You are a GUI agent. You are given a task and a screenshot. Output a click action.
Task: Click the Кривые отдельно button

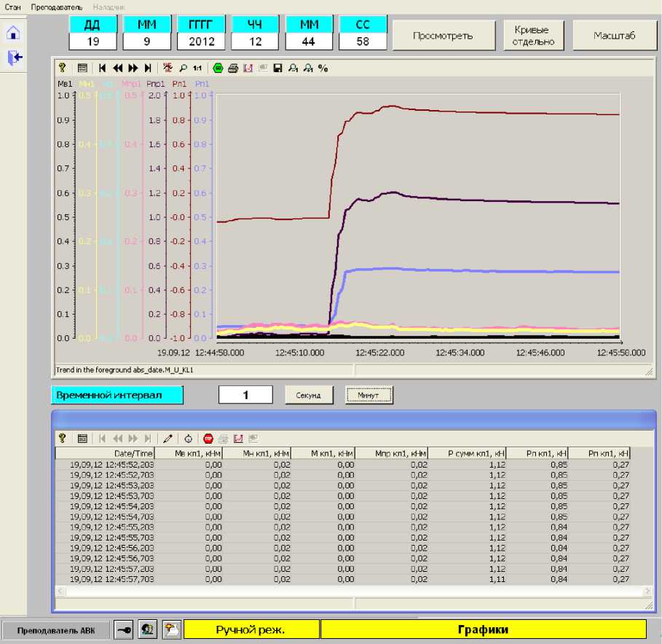coord(533,36)
